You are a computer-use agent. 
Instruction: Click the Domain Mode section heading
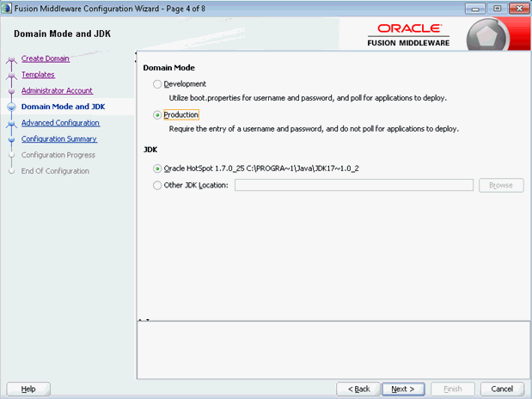pyautogui.click(x=169, y=68)
